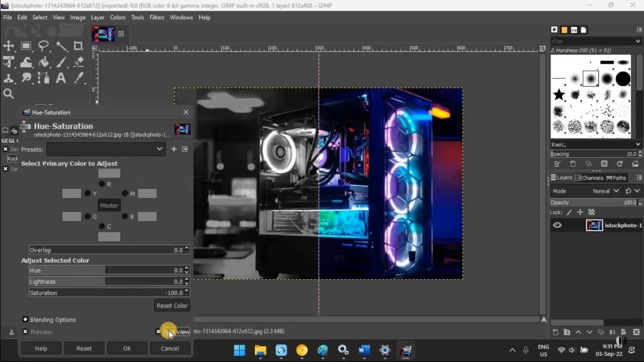
Task: Open the layer Mode dropdown showing Normal
Action: pos(606,191)
